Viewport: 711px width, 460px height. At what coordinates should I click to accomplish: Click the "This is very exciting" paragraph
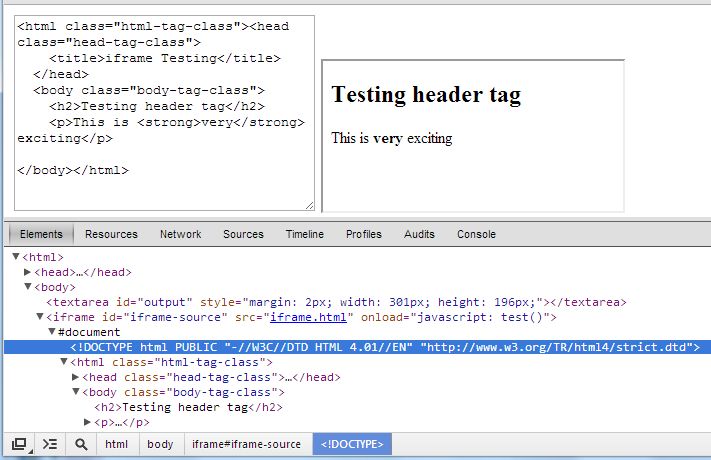392,138
